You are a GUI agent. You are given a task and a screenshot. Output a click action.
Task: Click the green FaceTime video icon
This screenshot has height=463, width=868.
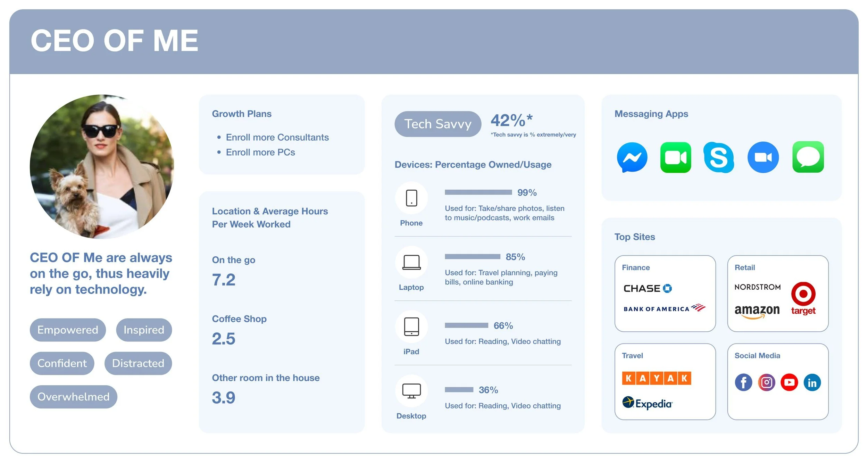tap(676, 157)
